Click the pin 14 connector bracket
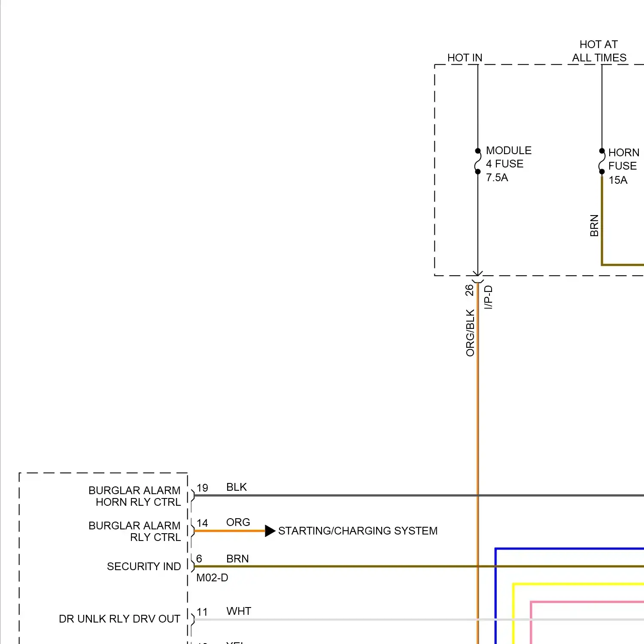The height and width of the screenshot is (644, 644). (x=193, y=531)
